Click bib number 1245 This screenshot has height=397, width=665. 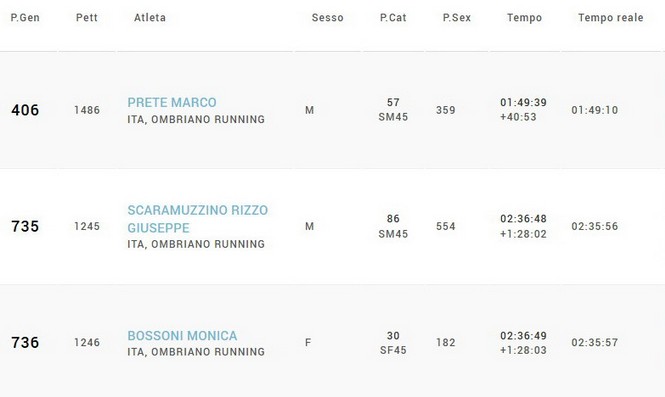click(87, 226)
